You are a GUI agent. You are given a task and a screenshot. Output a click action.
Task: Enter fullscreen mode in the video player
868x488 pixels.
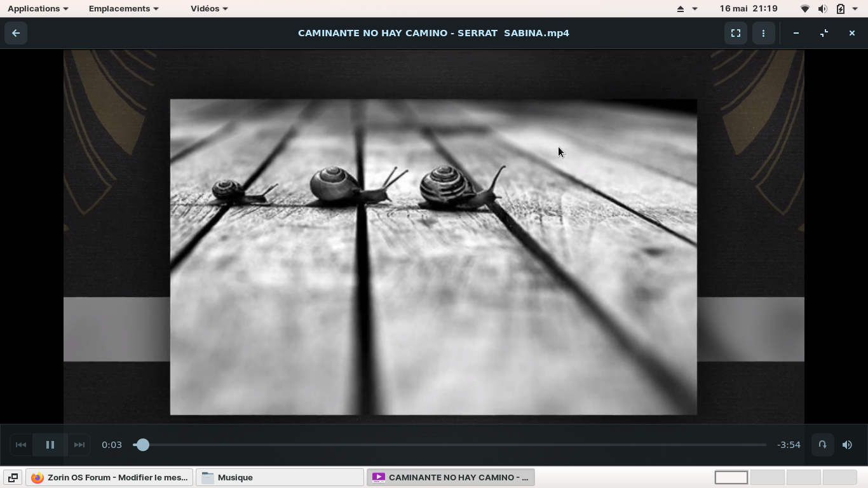[x=735, y=33]
